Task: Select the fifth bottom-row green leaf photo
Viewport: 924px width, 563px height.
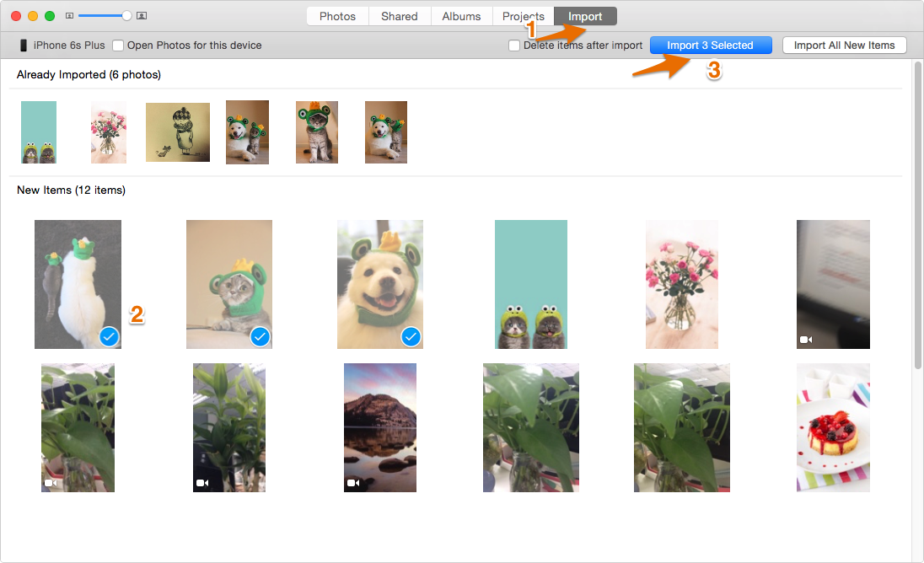Action: (682, 427)
